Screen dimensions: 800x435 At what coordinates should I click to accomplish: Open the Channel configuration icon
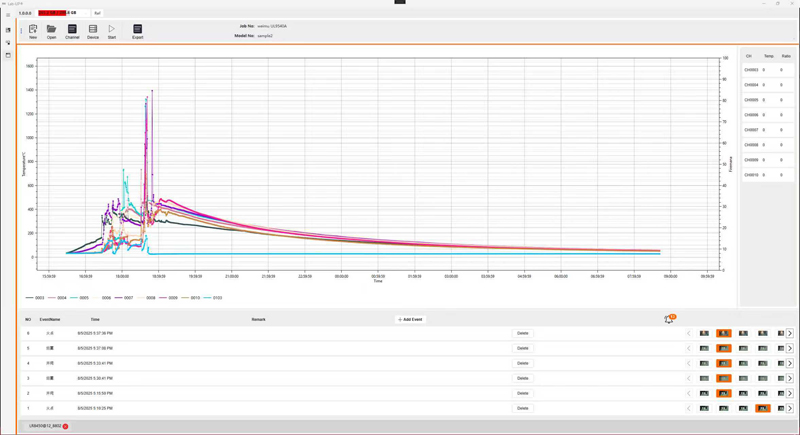[72, 31]
